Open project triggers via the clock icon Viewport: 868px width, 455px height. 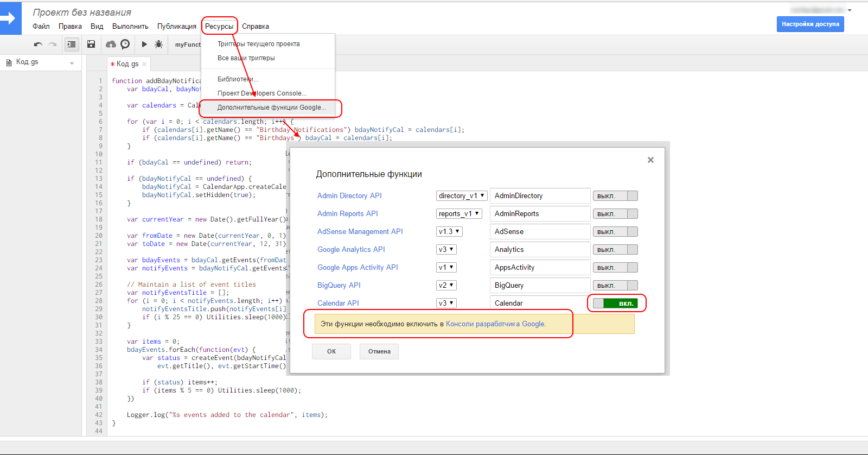125,44
